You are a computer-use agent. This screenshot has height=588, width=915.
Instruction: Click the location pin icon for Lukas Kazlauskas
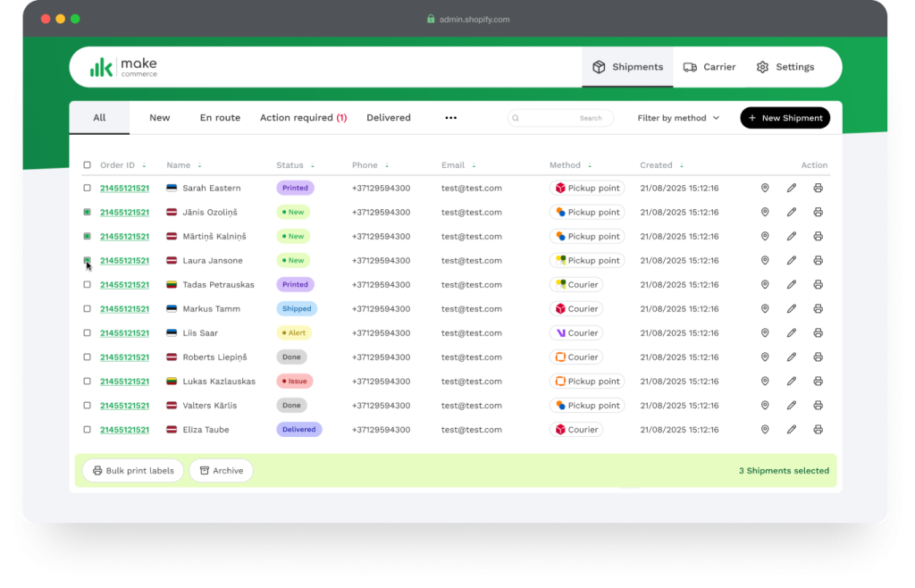point(765,382)
